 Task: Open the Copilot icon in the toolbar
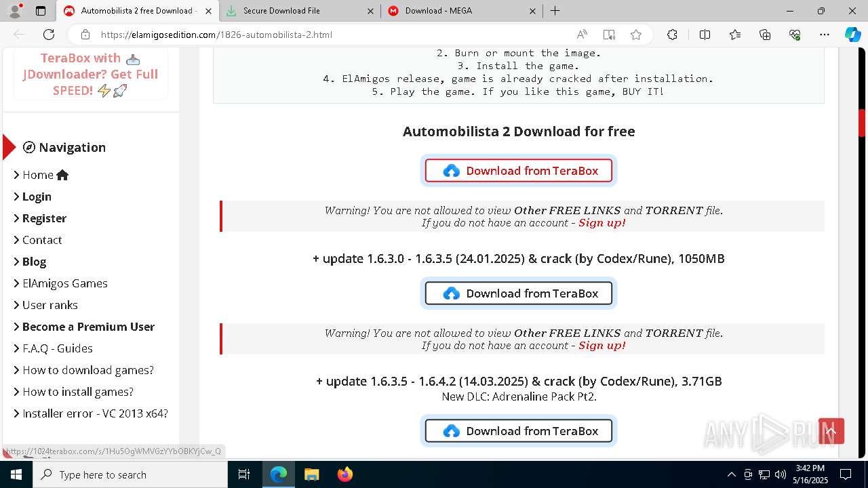click(852, 35)
